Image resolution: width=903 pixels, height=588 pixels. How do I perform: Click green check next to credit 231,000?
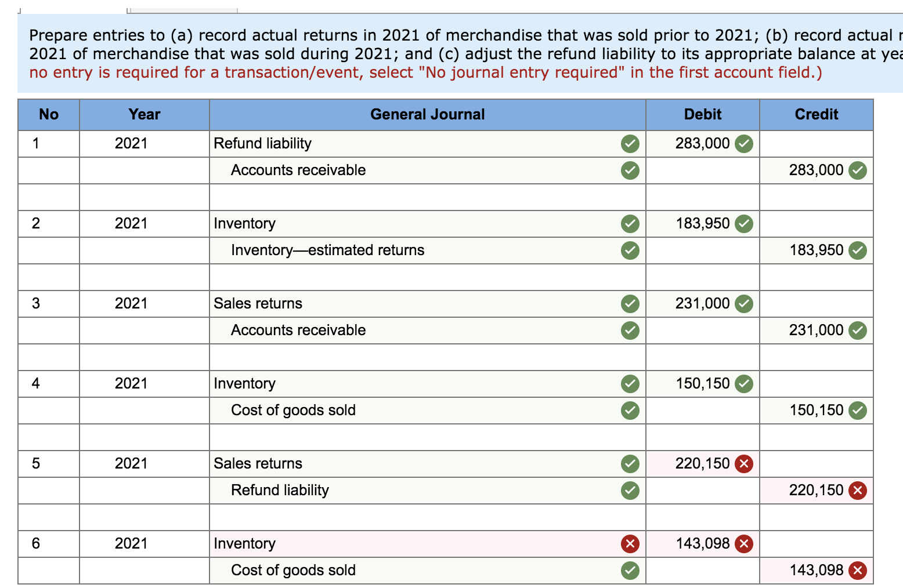(x=857, y=330)
